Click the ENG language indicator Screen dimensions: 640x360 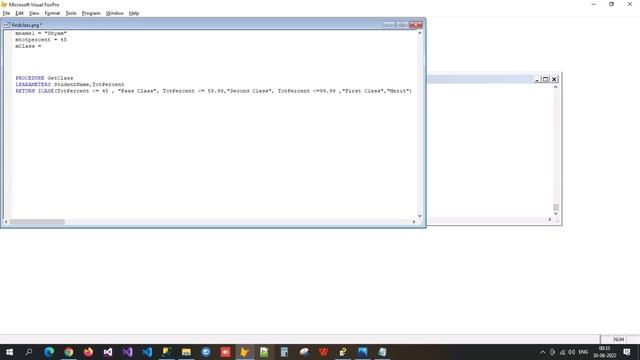pos(583,352)
